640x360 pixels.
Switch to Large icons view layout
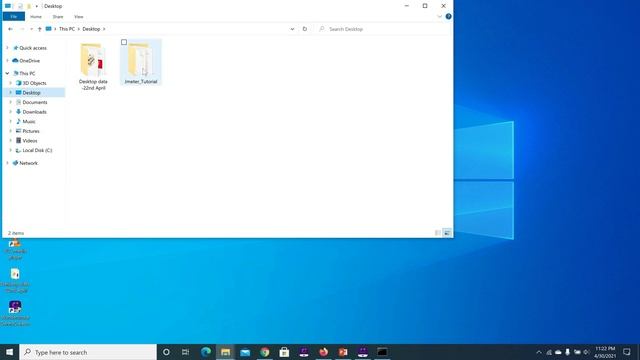447,233
